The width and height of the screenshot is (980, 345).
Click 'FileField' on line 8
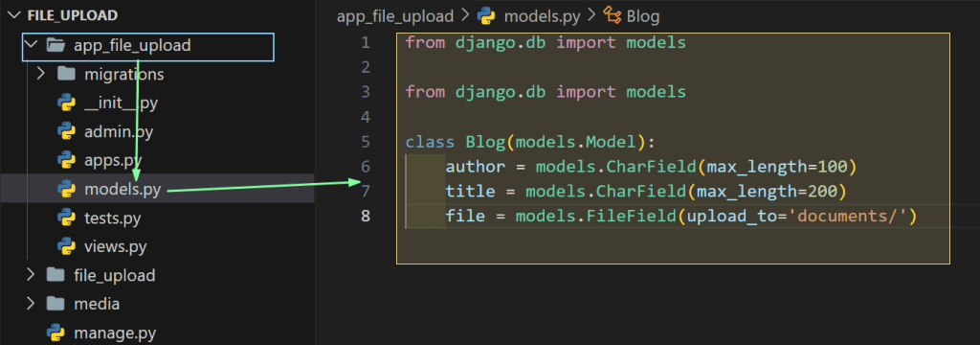pyautogui.click(x=632, y=217)
